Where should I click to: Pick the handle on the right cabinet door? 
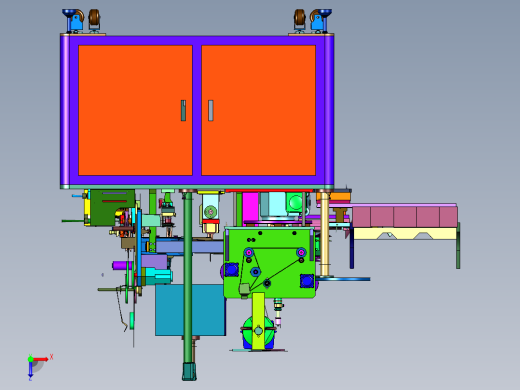click(x=211, y=110)
